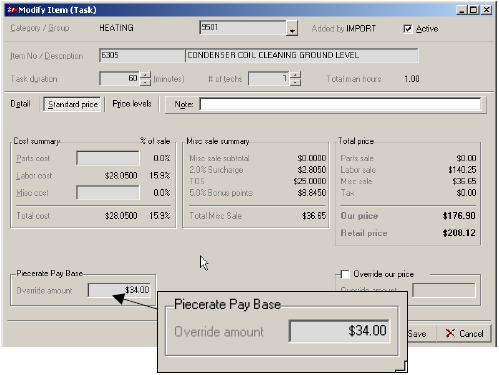The image size is (499, 375).
Task: Toggle the Active checkbox
Action: (407, 29)
